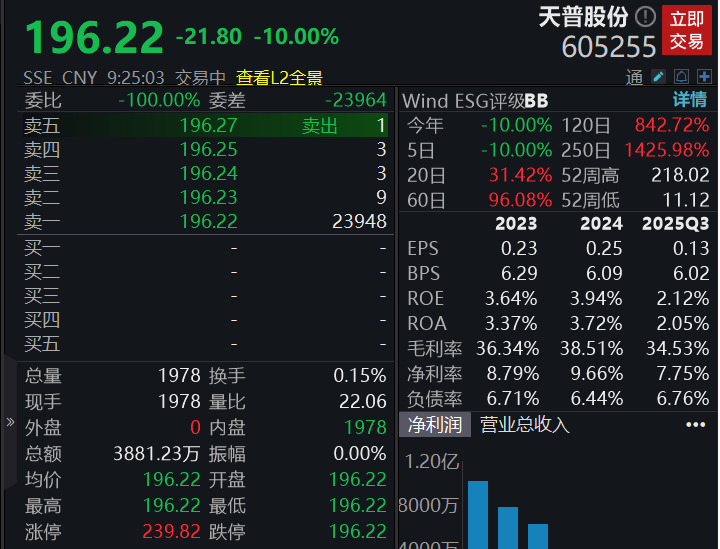Click the 交易中 status text
Viewport: 720px width, 549px height.
click(200, 78)
